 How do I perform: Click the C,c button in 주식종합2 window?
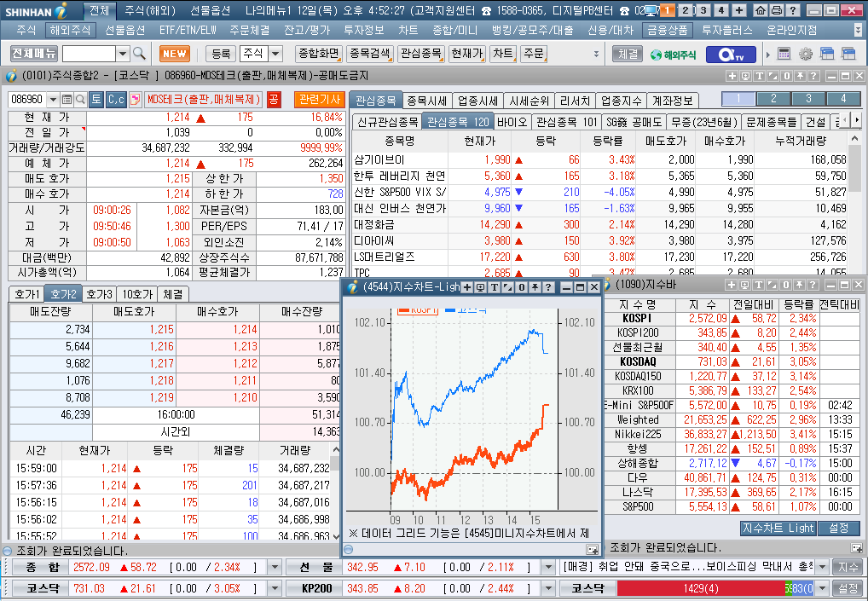116,100
